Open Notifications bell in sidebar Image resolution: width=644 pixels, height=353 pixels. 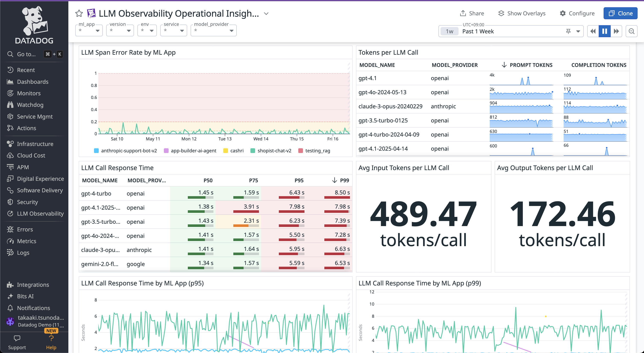pos(10,308)
